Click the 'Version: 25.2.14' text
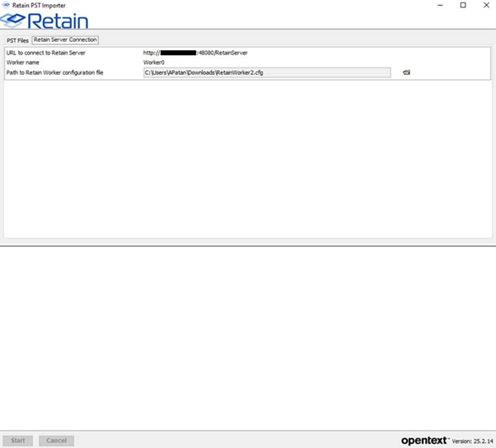The height and width of the screenshot is (448, 496). click(473, 441)
